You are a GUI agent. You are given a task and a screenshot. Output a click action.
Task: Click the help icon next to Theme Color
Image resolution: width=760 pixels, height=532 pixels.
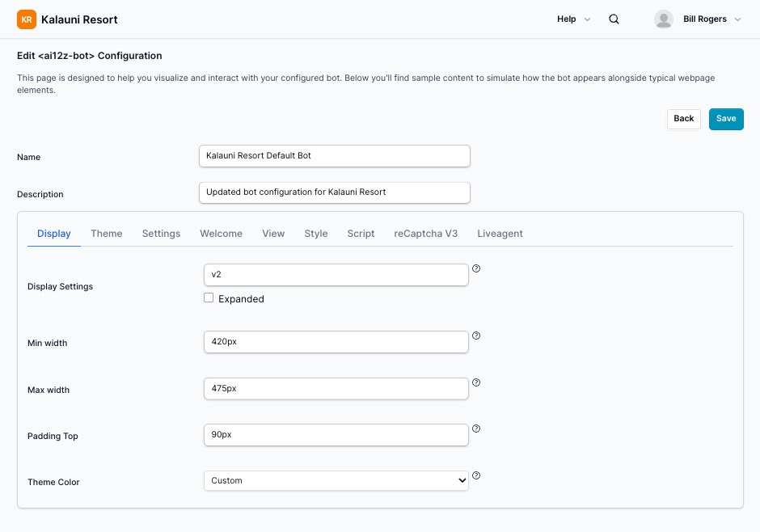476,475
